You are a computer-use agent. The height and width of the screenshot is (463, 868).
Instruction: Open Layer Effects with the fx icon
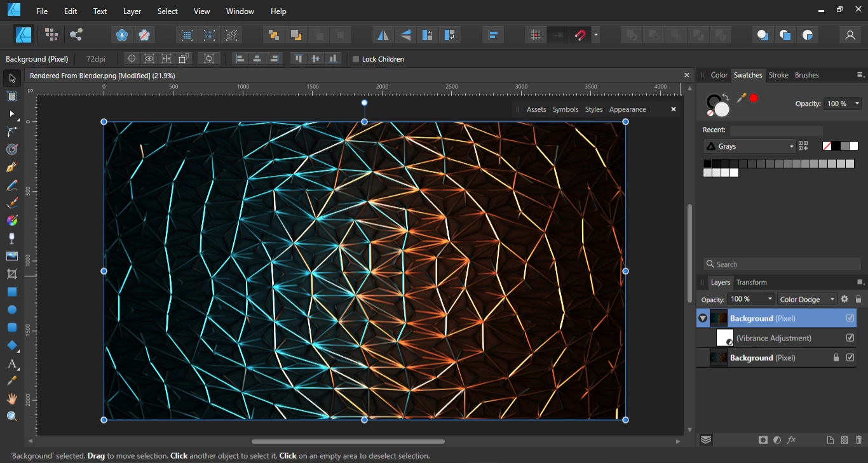pos(792,440)
